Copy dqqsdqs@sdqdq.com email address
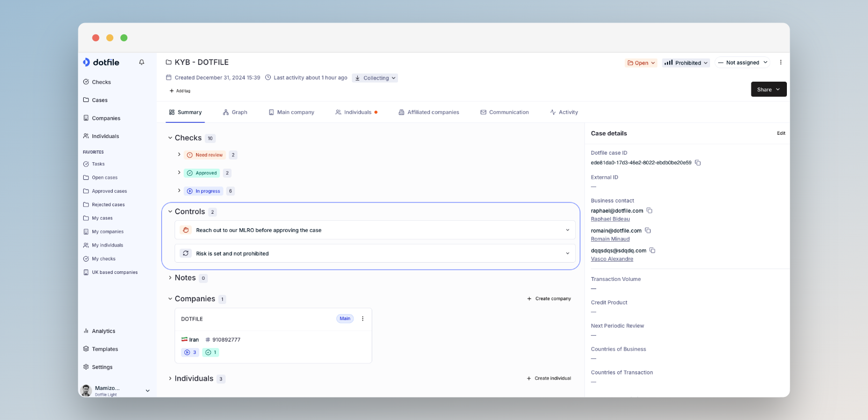Viewport: 868px width, 420px height. point(653,250)
